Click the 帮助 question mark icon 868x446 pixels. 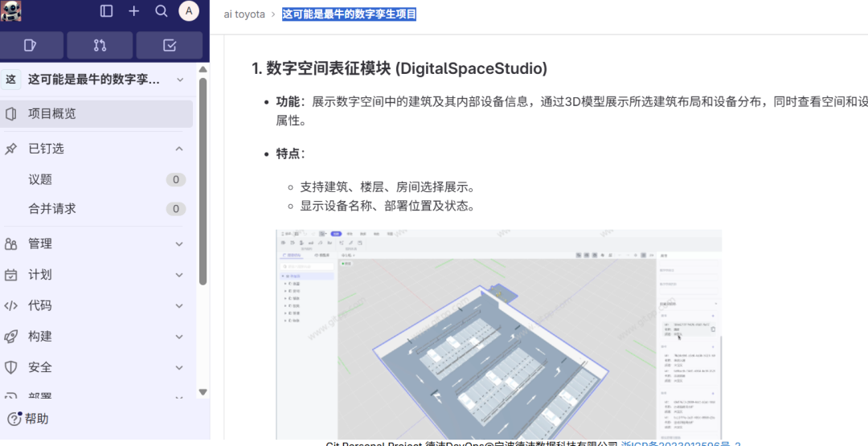14,419
